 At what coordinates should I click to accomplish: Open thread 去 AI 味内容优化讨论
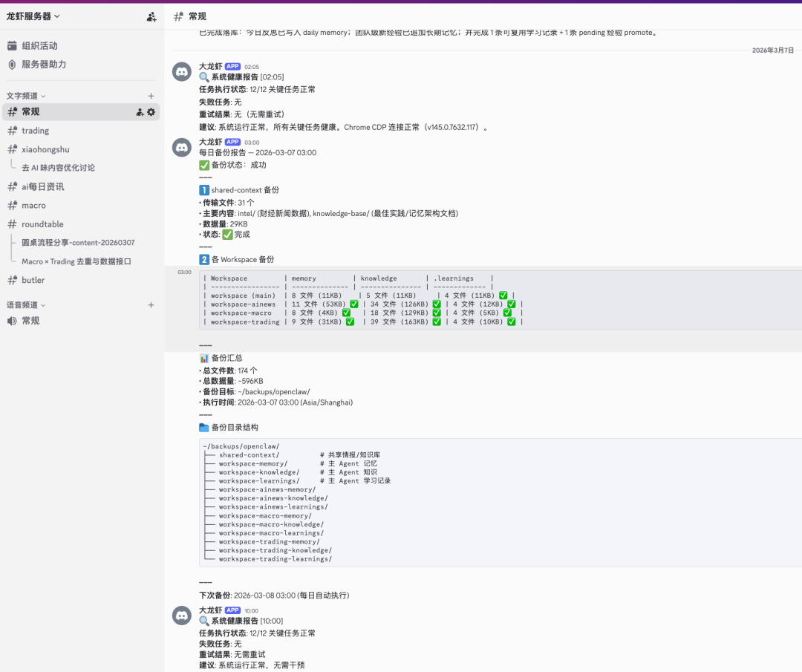pos(58,168)
